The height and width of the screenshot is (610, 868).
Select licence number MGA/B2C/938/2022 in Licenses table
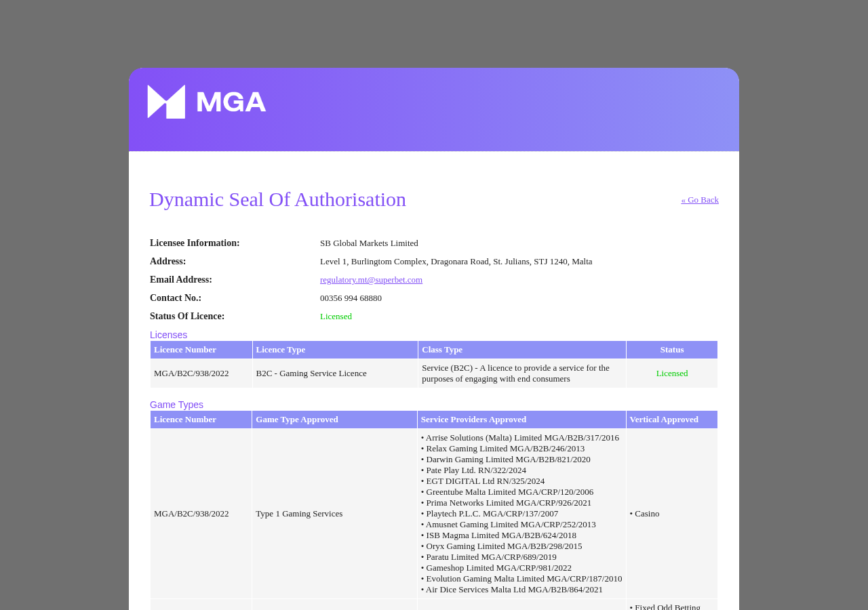191,373
